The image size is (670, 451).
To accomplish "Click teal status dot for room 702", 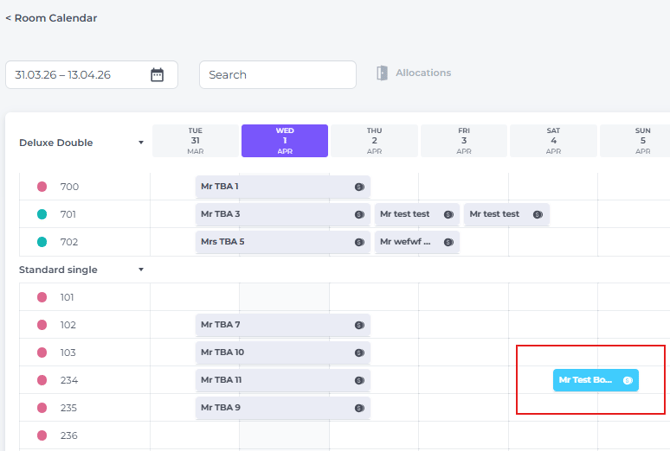I will (42, 242).
